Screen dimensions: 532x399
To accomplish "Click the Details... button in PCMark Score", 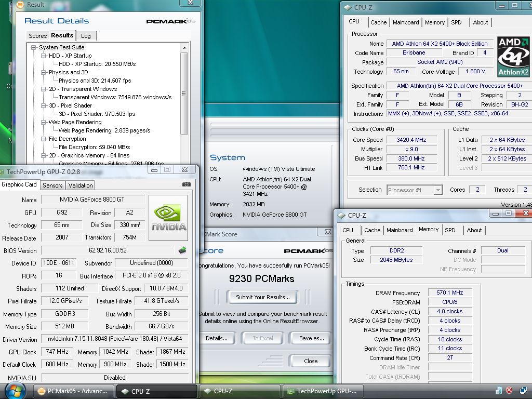I will (x=217, y=338).
